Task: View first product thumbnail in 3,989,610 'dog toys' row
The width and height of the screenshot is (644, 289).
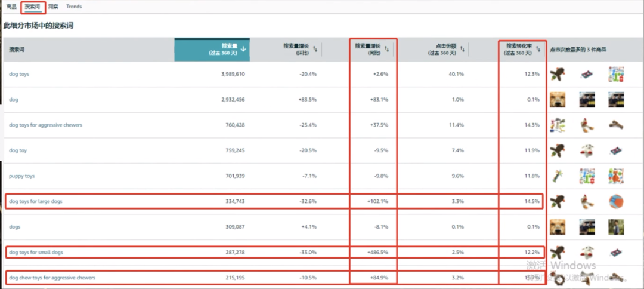Action: pyautogui.click(x=558, y=75)
